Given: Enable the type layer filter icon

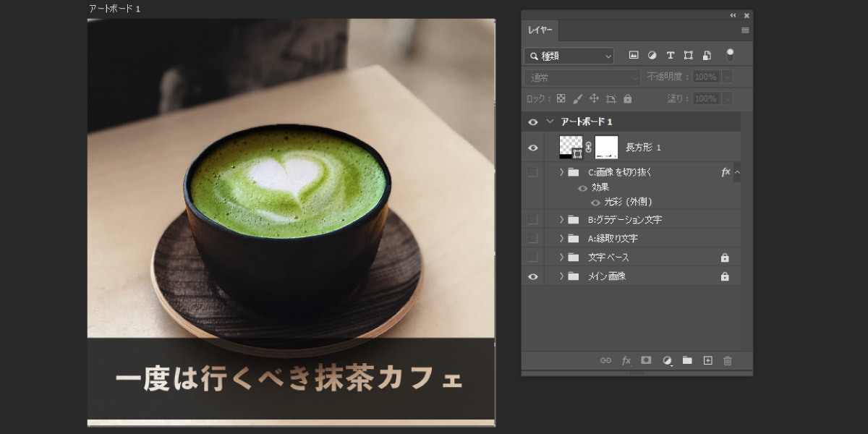Looking at the screenshot, I should tap(670, 55).
